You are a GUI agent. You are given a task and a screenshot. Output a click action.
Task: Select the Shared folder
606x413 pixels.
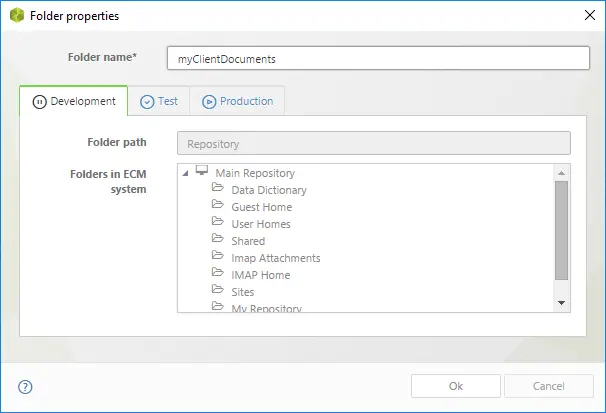(248, 241)
